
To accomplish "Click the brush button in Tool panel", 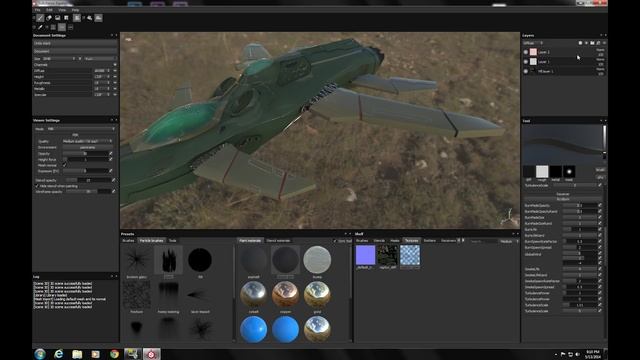I will (600, 170).
